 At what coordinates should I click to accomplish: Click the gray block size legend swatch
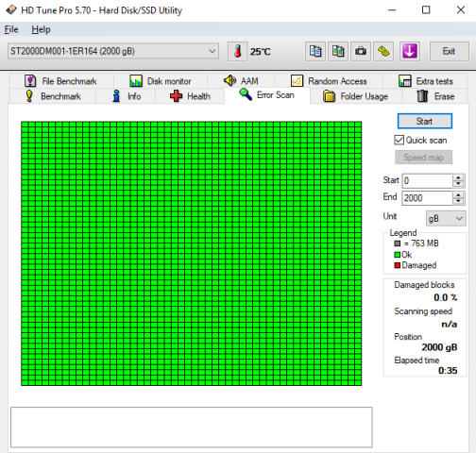click(398, 243)
